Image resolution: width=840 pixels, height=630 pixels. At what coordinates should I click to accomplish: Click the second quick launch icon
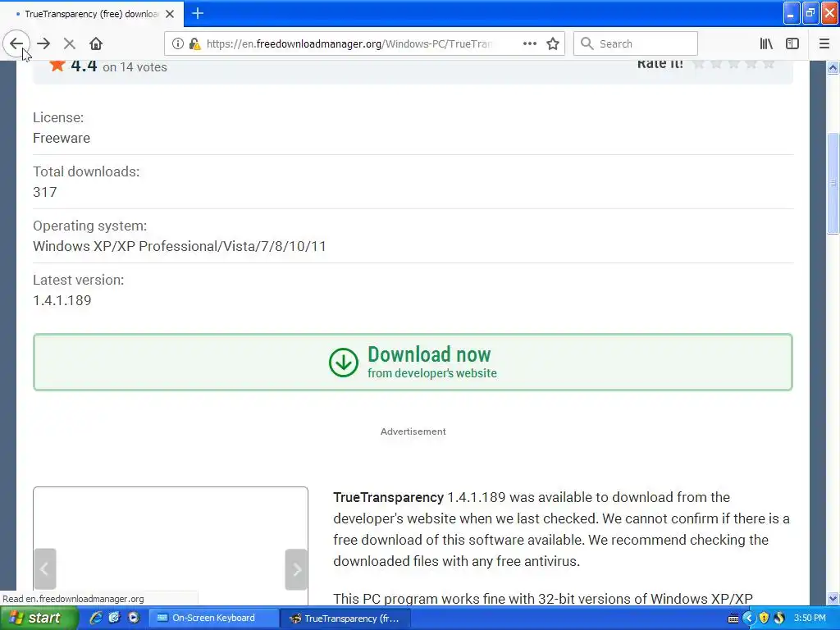(x=114, y=618)
